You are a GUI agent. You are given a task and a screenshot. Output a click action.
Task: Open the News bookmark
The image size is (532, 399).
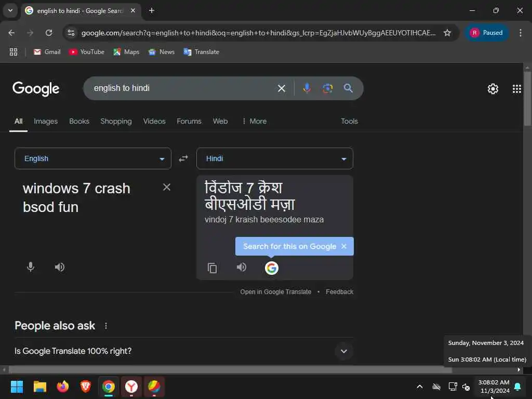(x=162, y=52)
